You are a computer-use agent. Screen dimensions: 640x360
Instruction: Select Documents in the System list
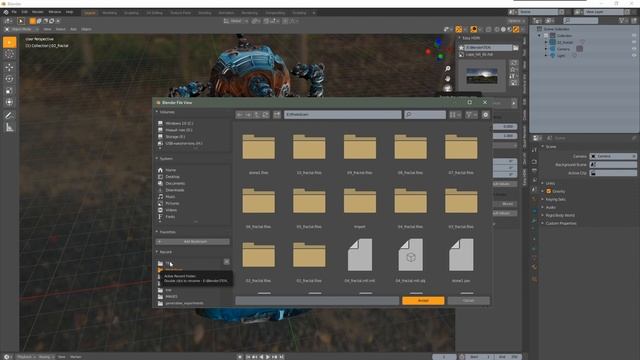click(x=175, y=183)
